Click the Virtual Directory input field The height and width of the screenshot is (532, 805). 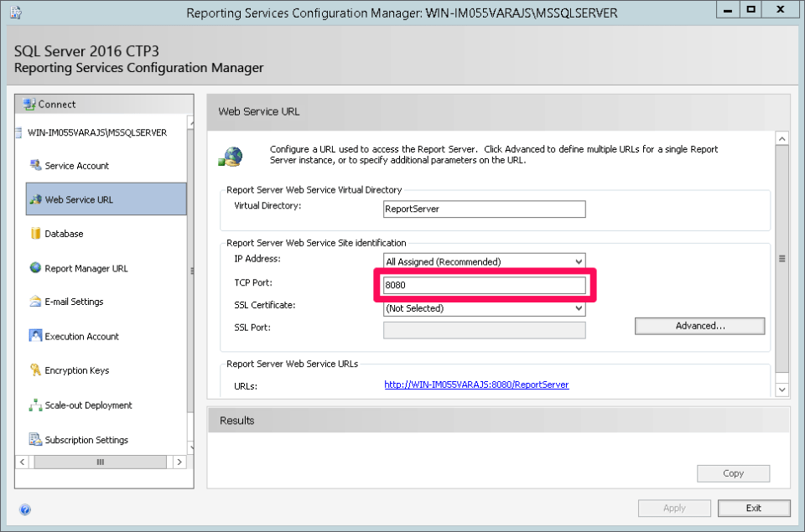(484, 209)
